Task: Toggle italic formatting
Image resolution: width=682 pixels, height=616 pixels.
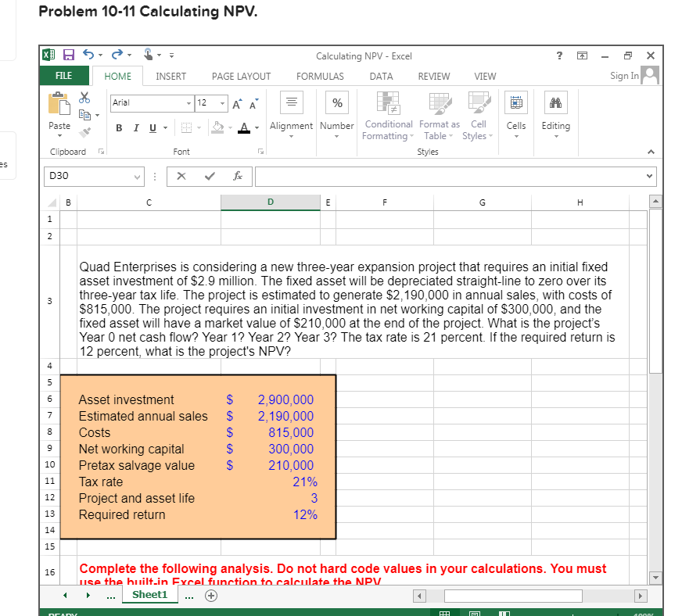Action: point(135,127)
